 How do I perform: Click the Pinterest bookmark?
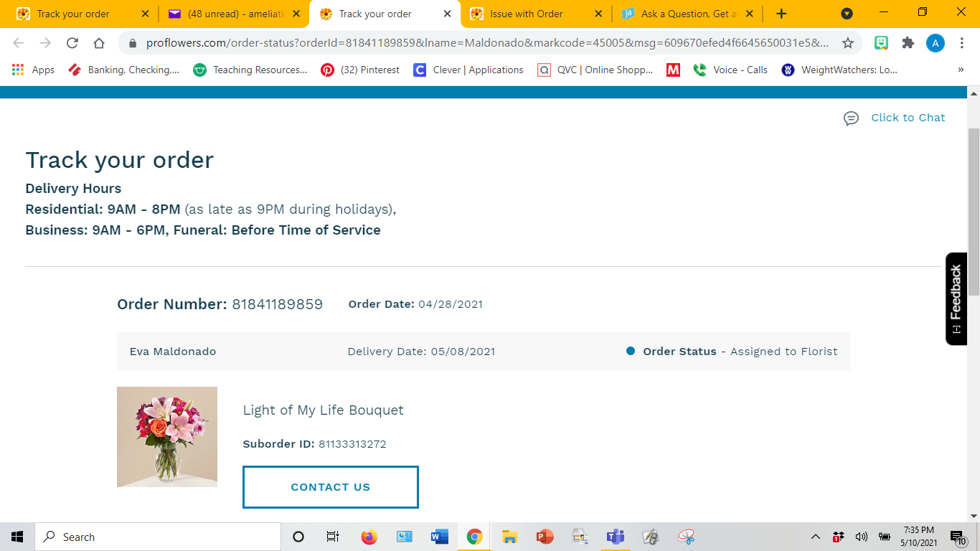coord(360,70)
